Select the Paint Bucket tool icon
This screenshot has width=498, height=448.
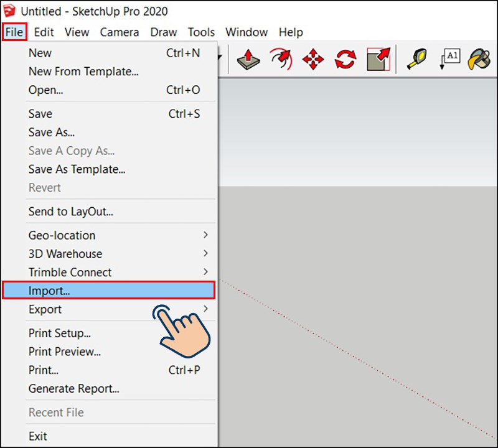click(x=479, y=59)
